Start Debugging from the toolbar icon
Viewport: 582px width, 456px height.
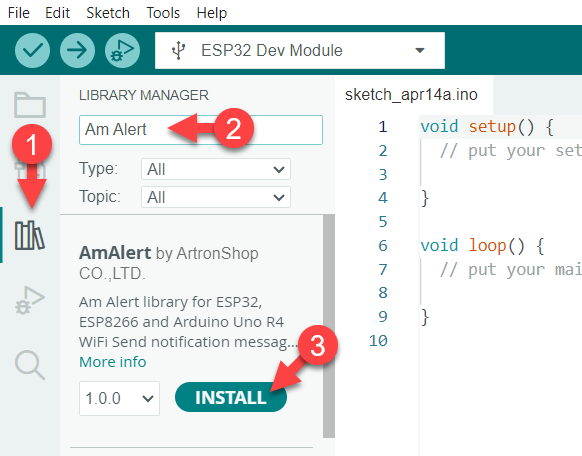[x=122, y=50]
